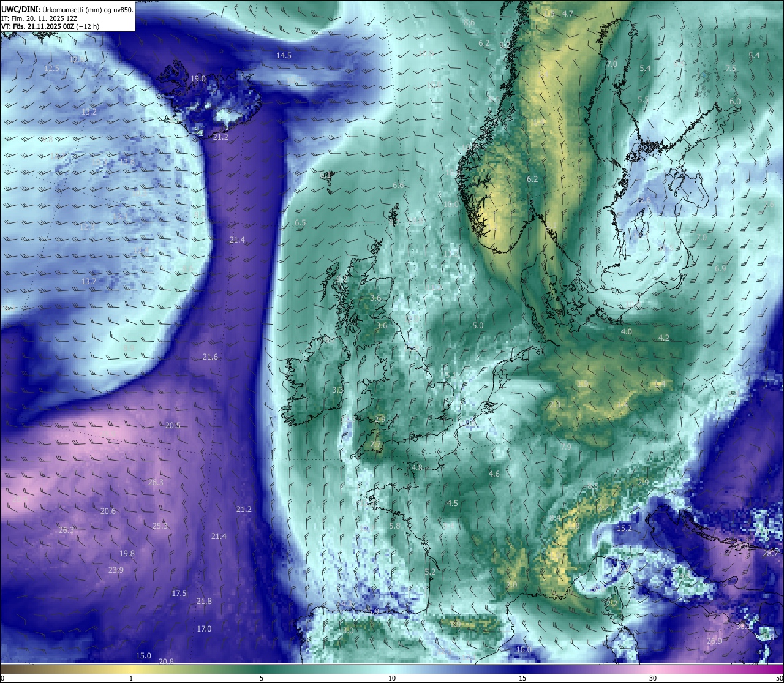Click the 5.8 value near Brittany
The image size is (784, 683).
394,526
